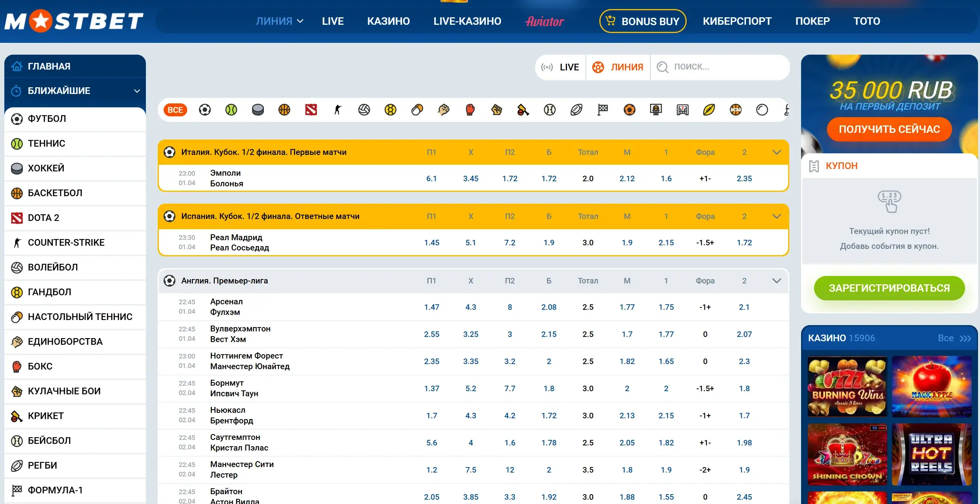Select the football filter icon in sports strip
The height and width of the screenshot is (504, 980).
tap(204, 110)
